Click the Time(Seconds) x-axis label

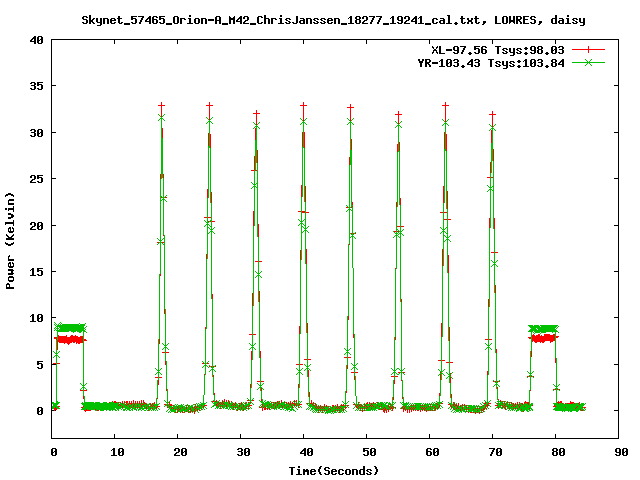[333, 471]
